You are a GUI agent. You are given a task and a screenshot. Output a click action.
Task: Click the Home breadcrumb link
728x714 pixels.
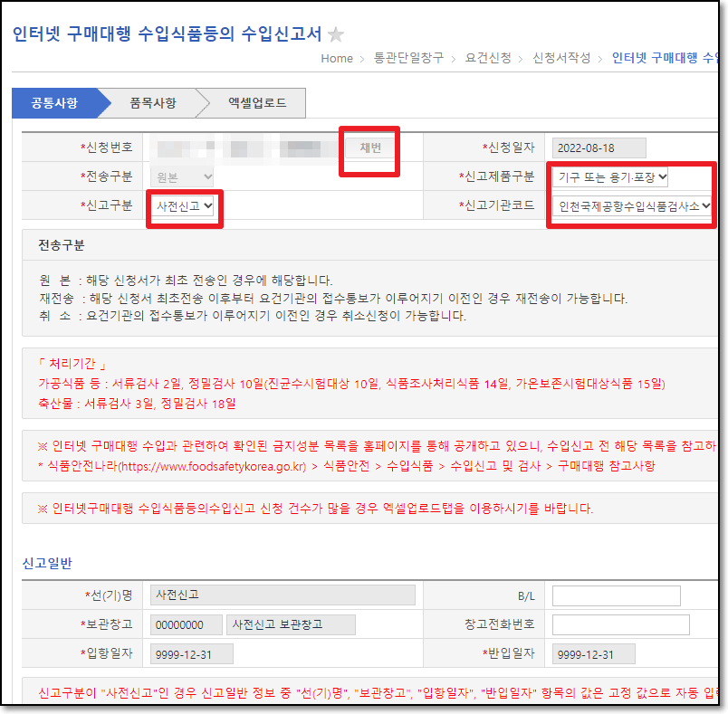click(x=337, y=59)
